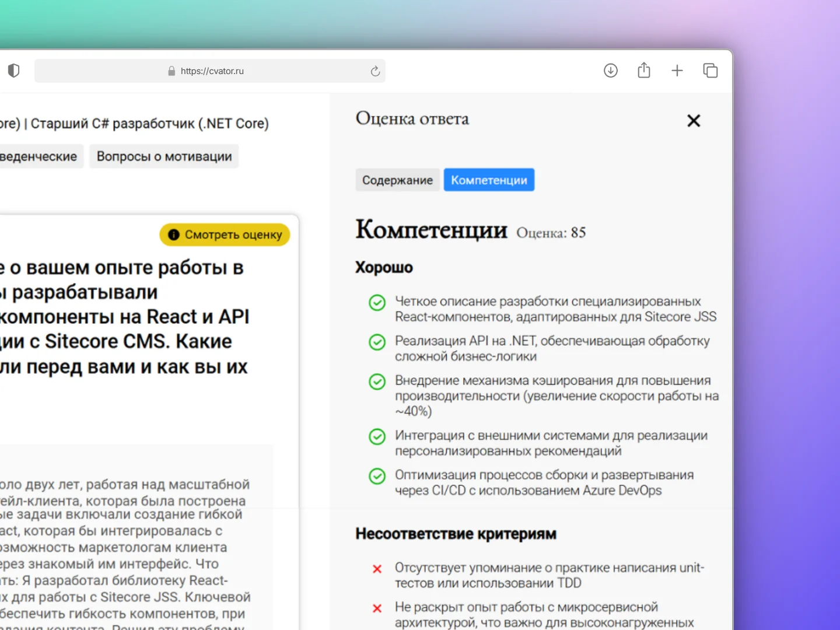Viewport: 840px width, 630px height.
Task: Click green check beside Оптимизация процессов сборки
Action: [x=377, y=476]
